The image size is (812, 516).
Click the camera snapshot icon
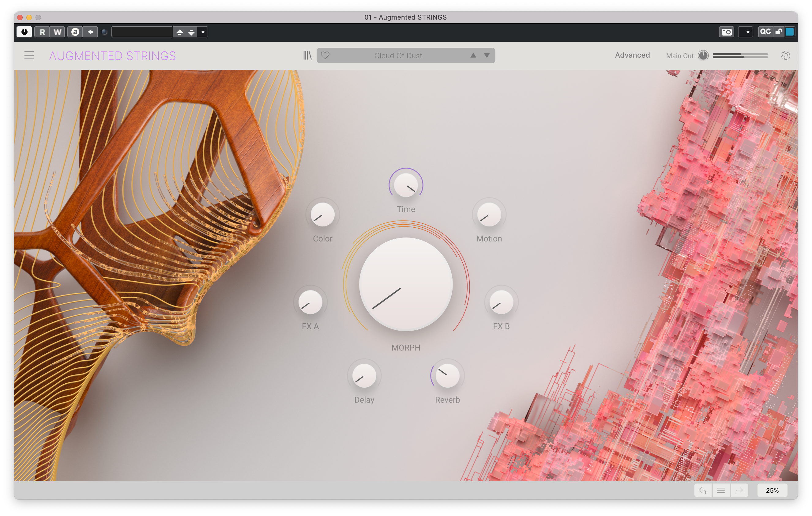pyautogui.click(x=726, y=32)
